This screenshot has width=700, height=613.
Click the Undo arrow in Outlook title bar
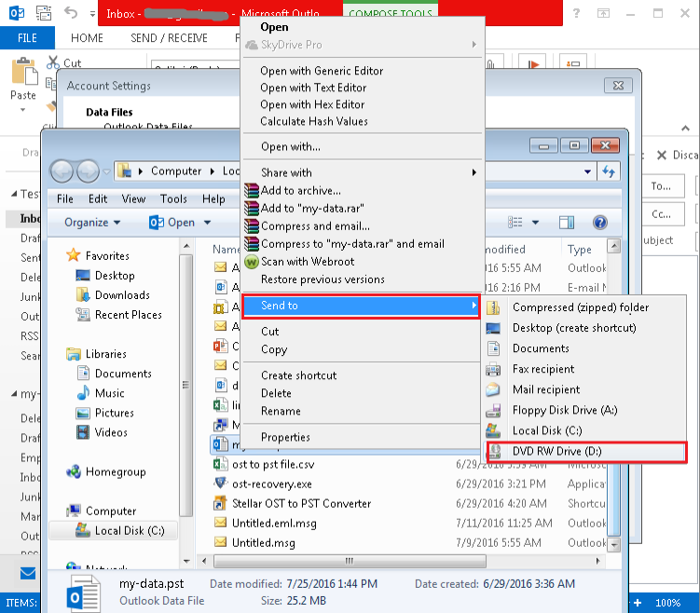coord(71,12)
